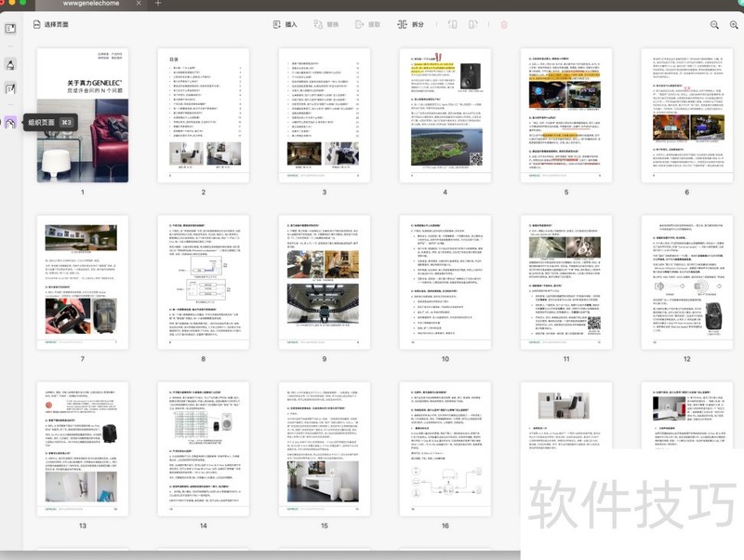Open a new tab with plus button
This screenshot has width=744, height=560.
pos(158,4)
